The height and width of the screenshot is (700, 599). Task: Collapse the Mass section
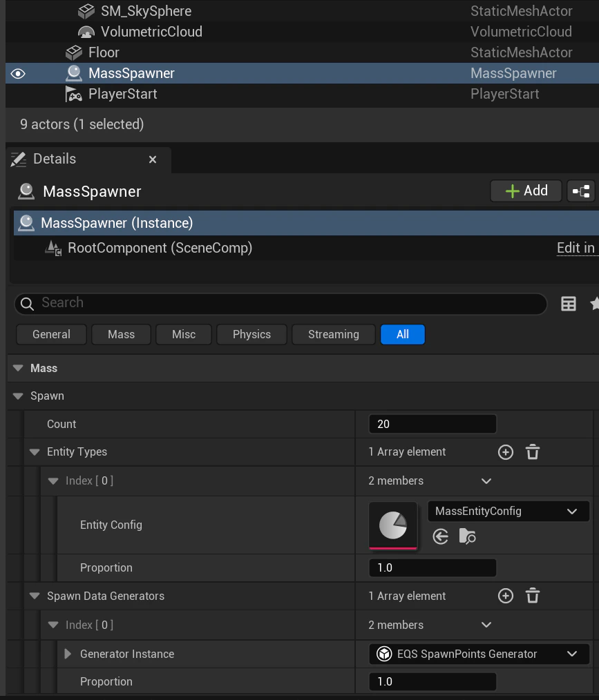coord(18,369)
